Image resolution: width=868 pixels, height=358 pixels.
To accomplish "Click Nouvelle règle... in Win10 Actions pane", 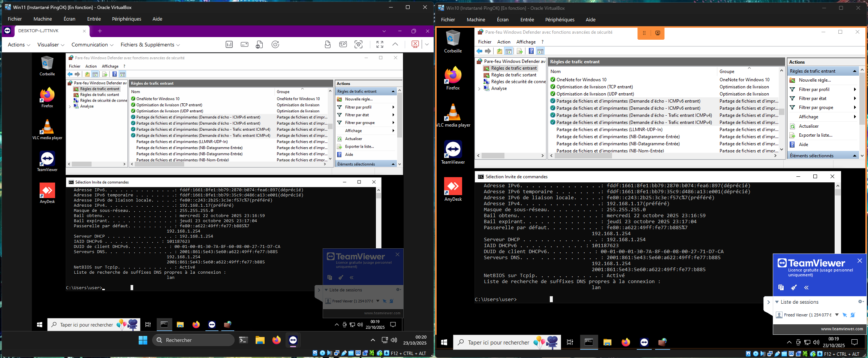I will click(x=814, y=80).
